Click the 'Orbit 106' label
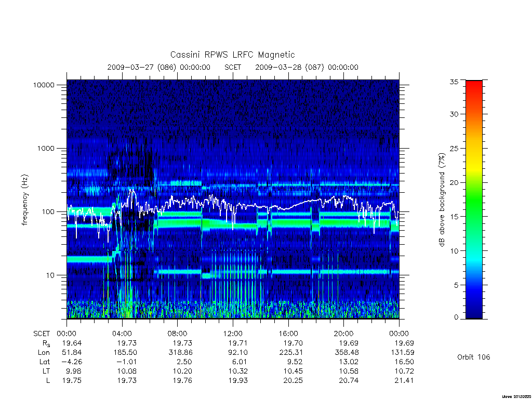This screenshot has height=399, width=532. coord(474,357)
